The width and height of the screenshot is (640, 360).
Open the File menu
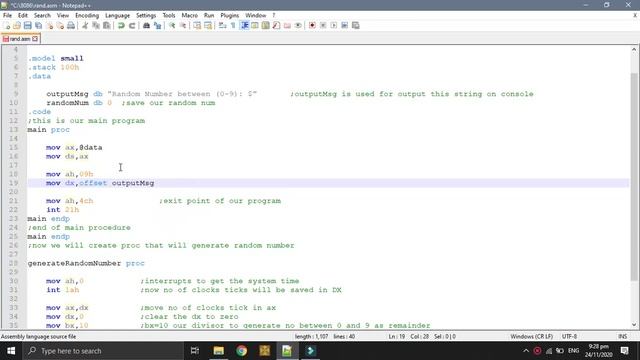(x=7, y=16)
